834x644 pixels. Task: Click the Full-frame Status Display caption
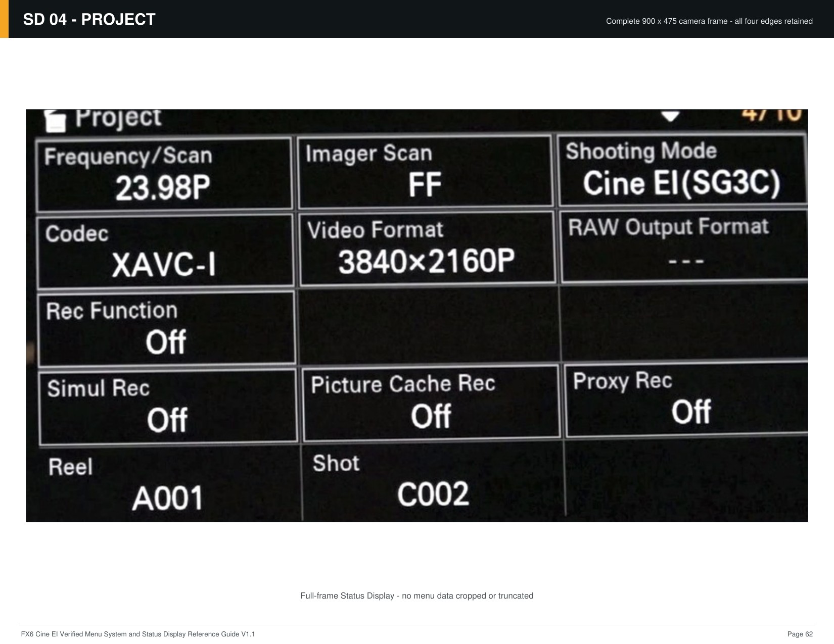point(417,596)
